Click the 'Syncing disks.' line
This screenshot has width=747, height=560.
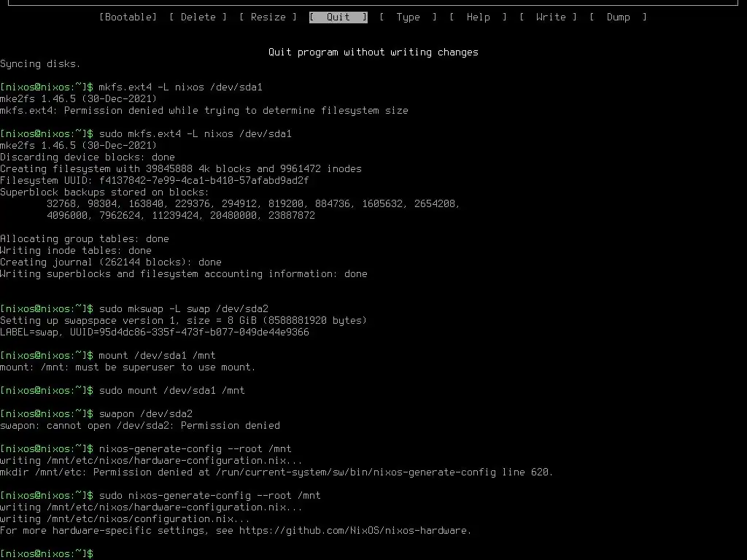[41, 64]
